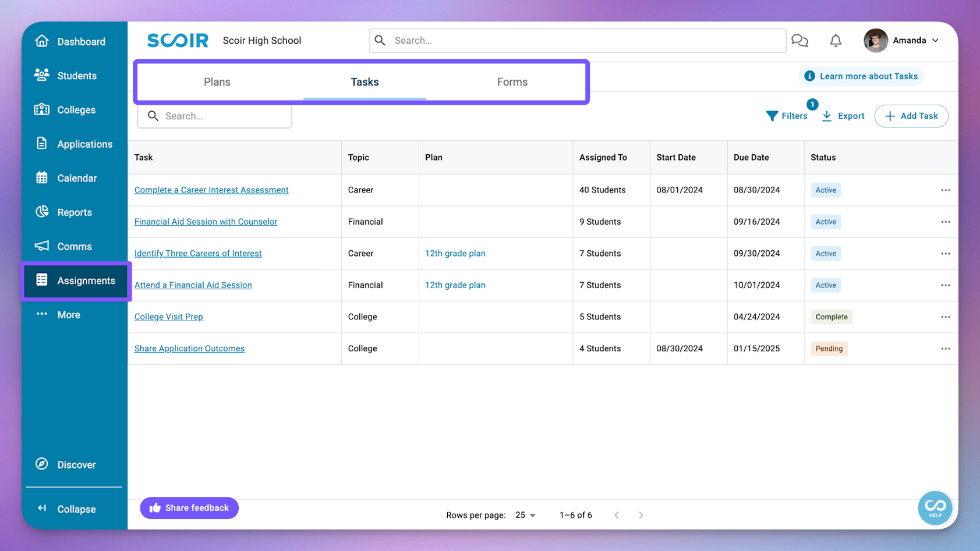Open the messages chat bubbles icon
980x551 pixels.
tap(799, 41)
